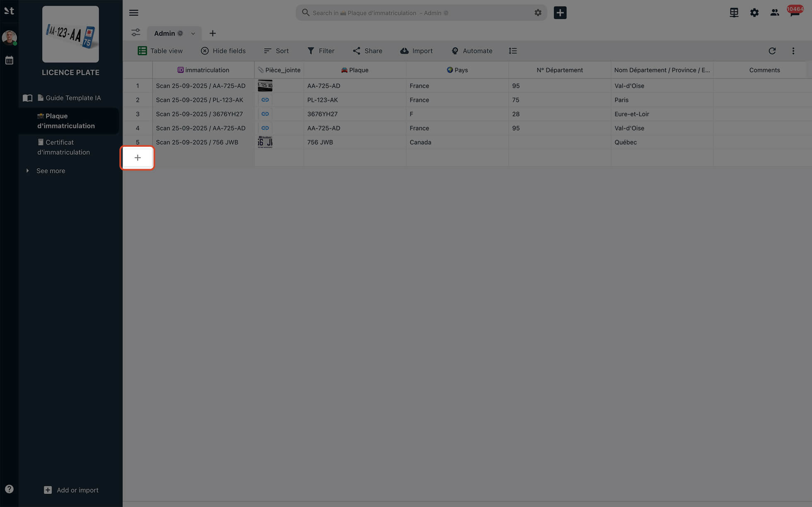The height and width of the screenshot is (507, 812).
Task: Click the Hide fields button
Action: pyautogui.click(x=223, y=51)
